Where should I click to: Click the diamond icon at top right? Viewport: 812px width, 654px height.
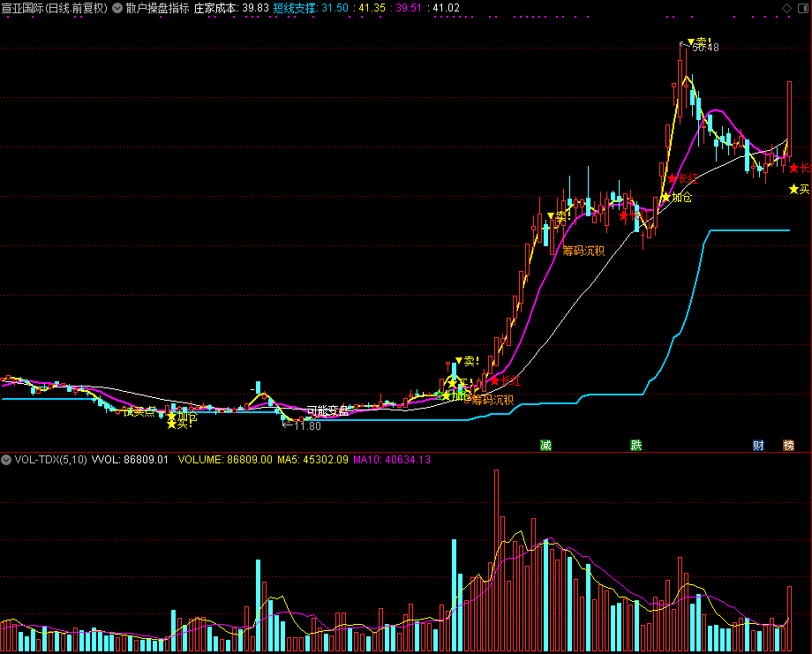(x=786, y=8)
